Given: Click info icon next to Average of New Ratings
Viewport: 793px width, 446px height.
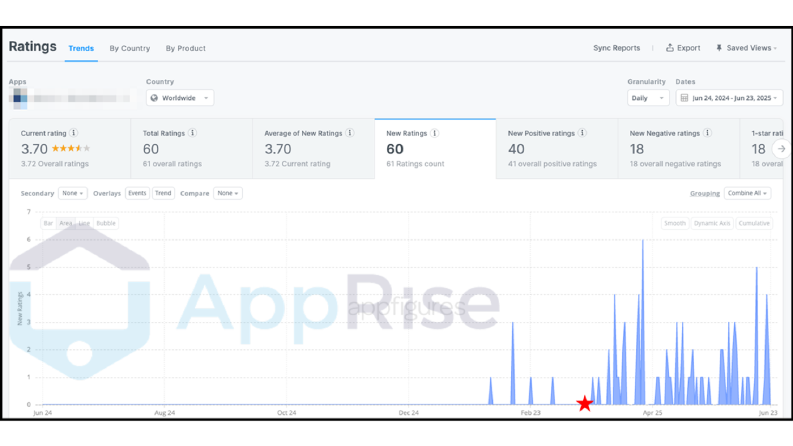Looking at the screenshot, I should pos(349,133).
